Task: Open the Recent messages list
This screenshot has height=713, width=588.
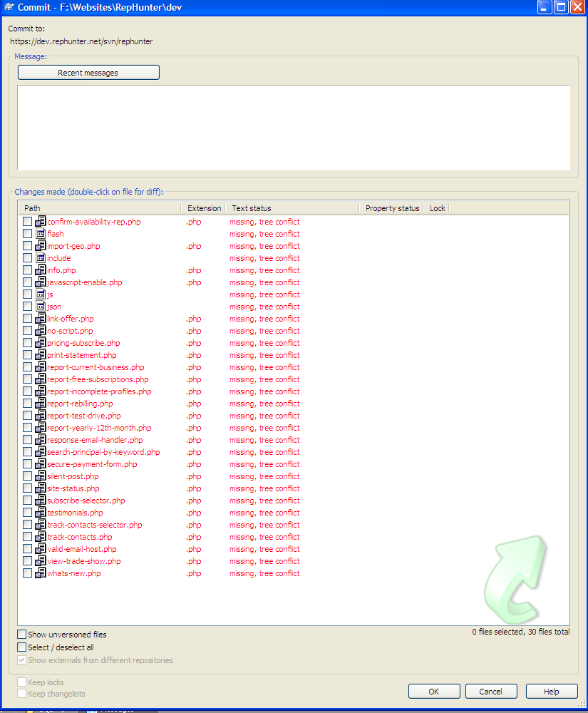Action: coord(88,73)
